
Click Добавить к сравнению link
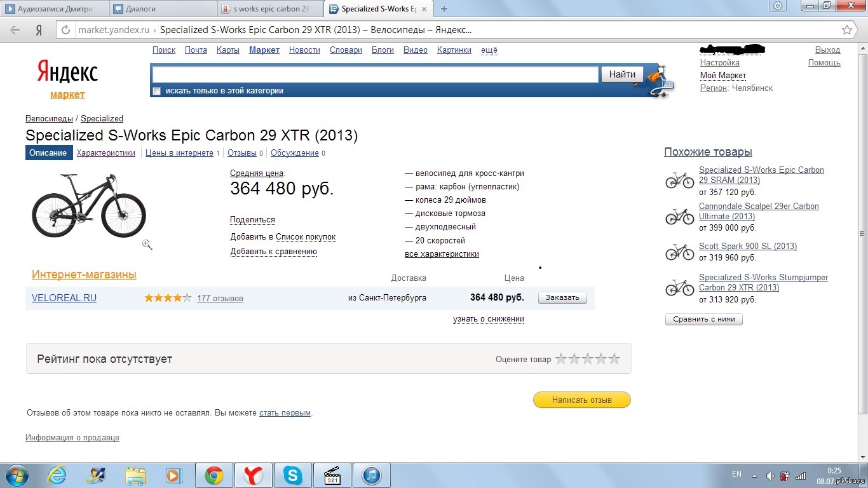click(274, 252)
